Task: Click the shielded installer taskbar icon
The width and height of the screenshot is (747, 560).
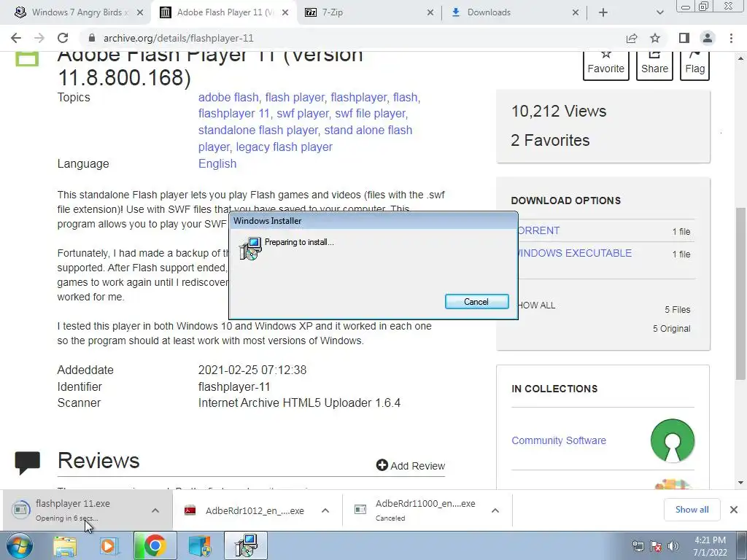Action: pyautogui.click(x=200, y=545)
